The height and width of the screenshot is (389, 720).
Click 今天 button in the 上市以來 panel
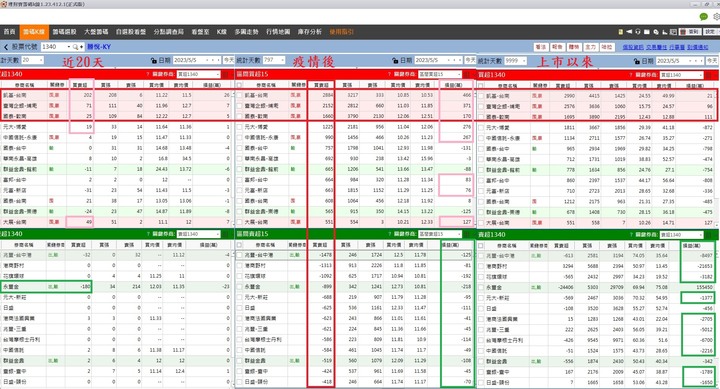(x=712, y=61)
